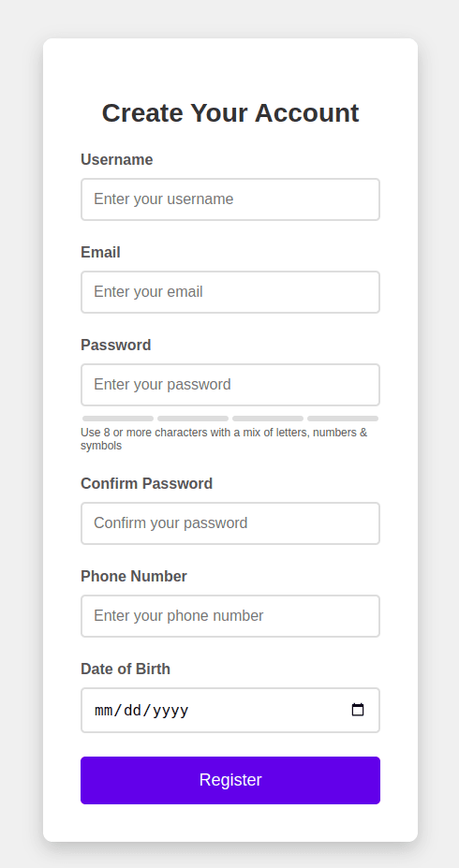
Task: Select the year segment in Date of Birth
Action: coord(170,711)
